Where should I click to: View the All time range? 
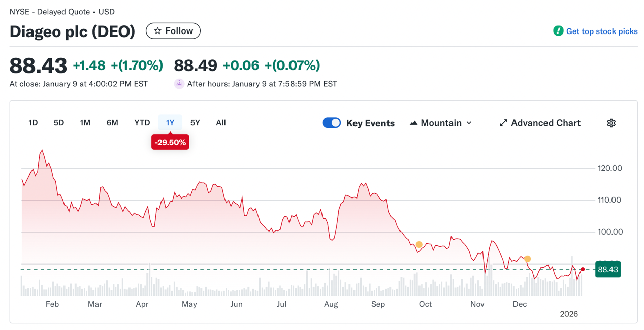[221, 123]
